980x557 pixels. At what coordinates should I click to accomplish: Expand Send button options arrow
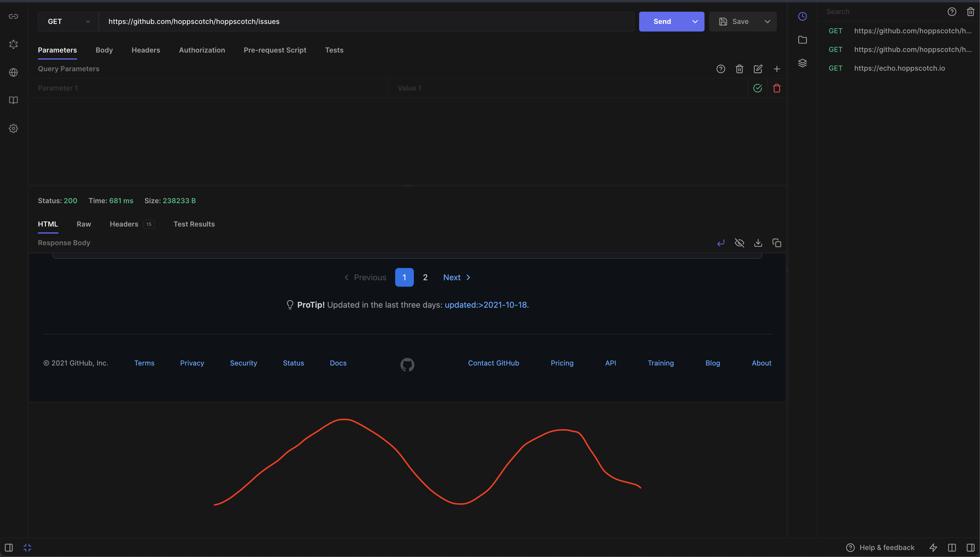click(695, 21)
